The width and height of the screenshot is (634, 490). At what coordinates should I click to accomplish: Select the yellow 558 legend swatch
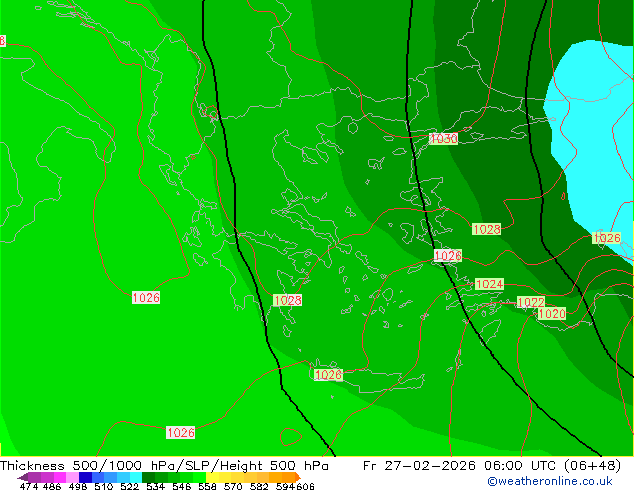(212, 477)
